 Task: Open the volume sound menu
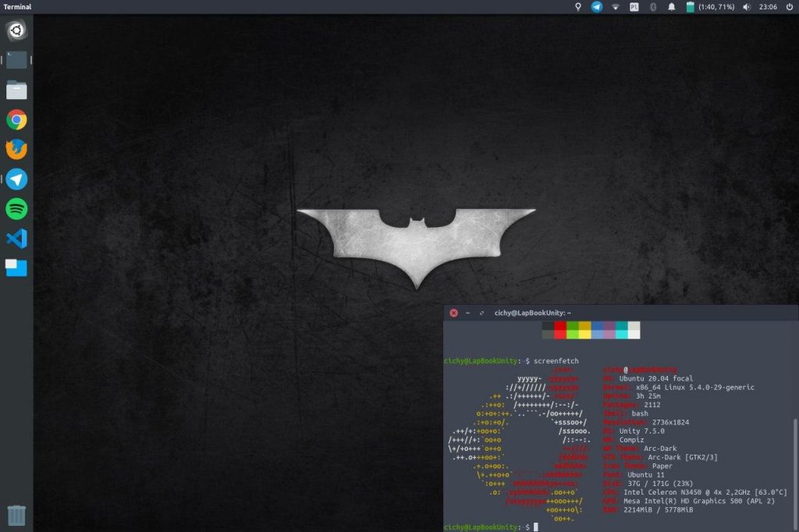(x=747, y=7)
